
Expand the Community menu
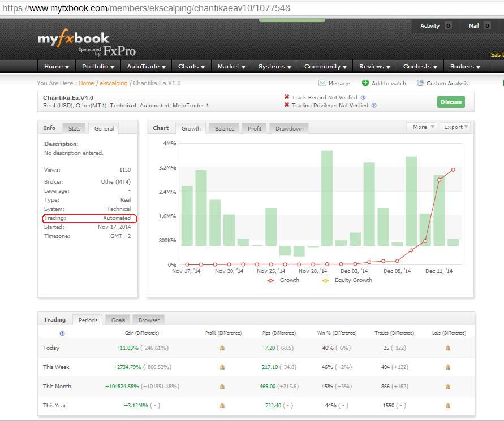(325, 67)
